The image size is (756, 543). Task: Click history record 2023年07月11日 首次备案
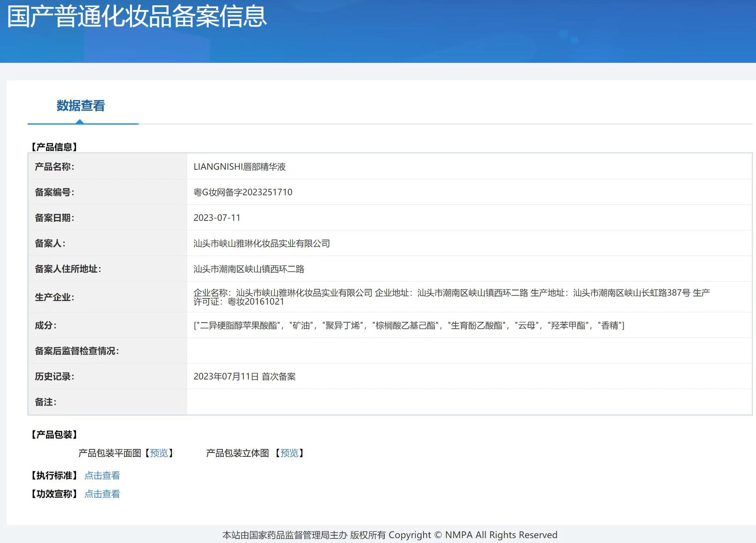coord(244,377)
